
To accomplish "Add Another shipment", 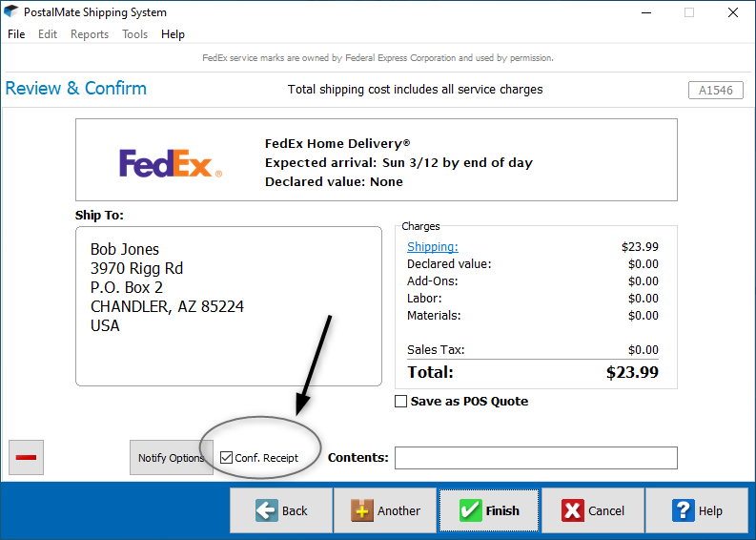I will [x=385, y=510].
